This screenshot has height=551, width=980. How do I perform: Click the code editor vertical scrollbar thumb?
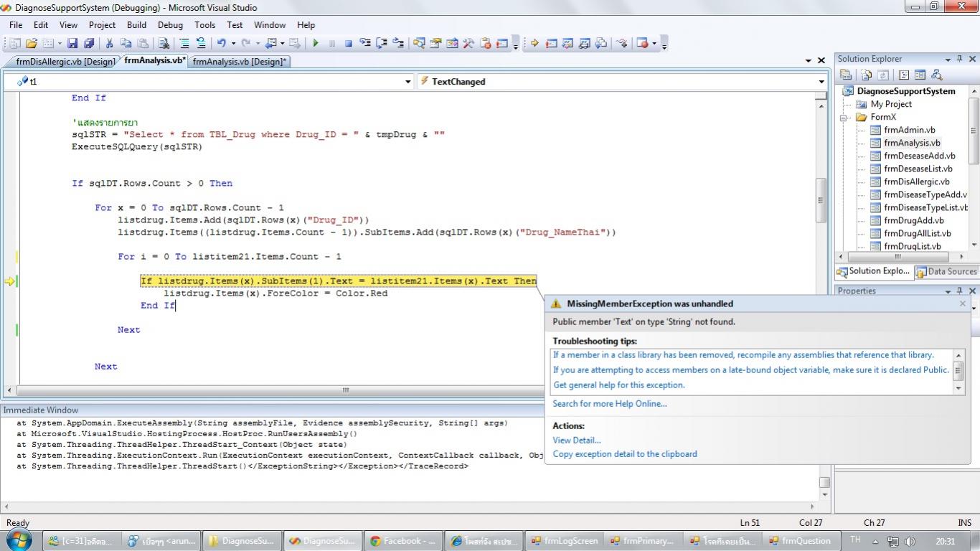coord(821,200)
